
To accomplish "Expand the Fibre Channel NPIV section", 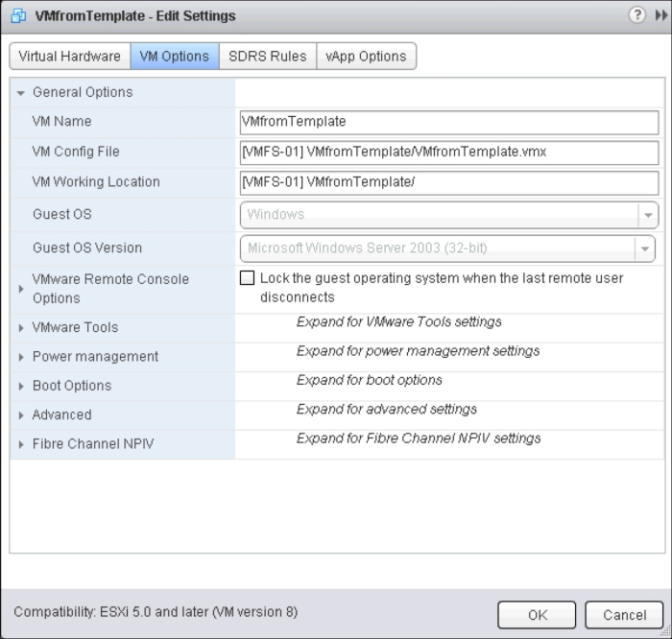I will [x=21, y=445].
